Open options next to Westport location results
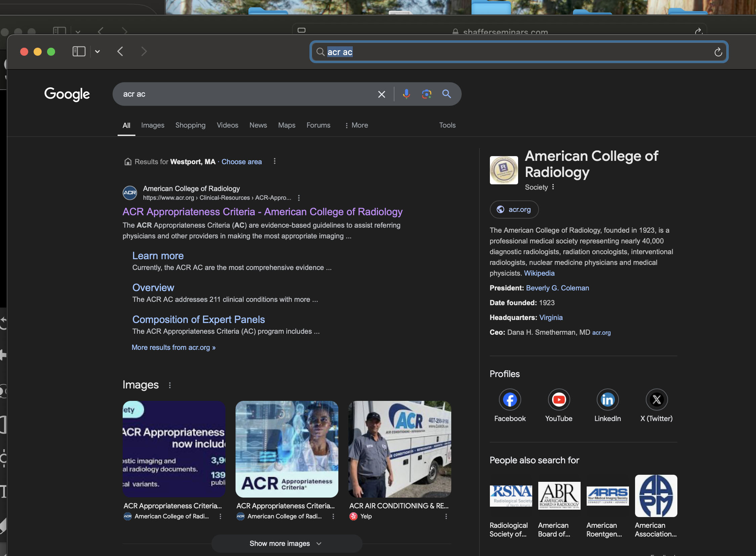This screenshot has height=556, width=756. (275, 161)
